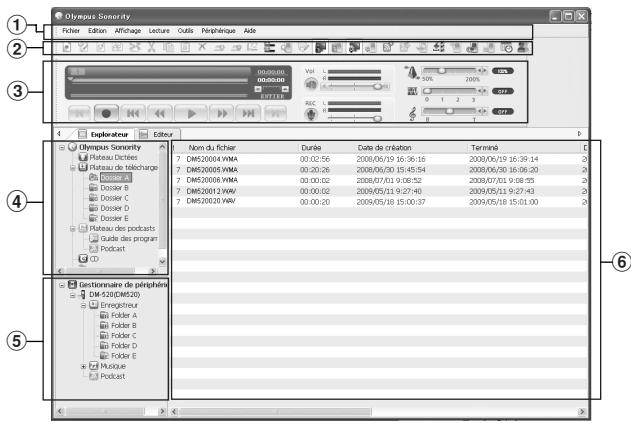The height and width of the screenshot is (423, 631).
Task: Click the clock icon in the toolbar
Action: 506,47
